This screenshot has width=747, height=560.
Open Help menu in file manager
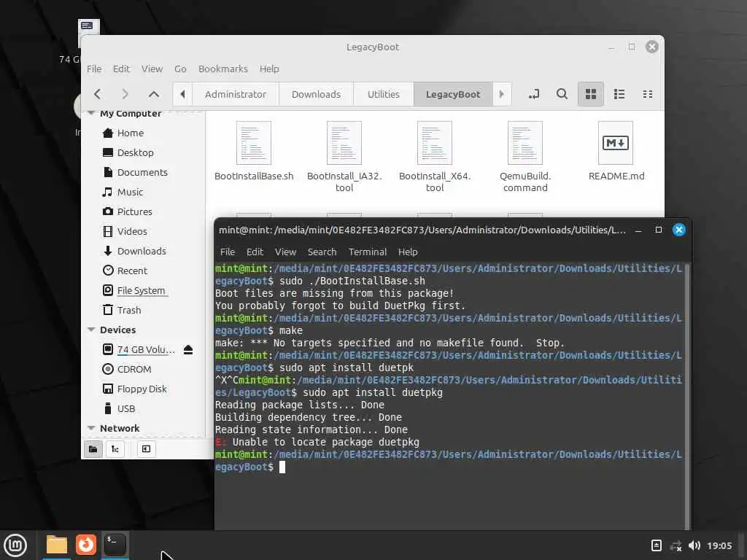pyautogui.click(x=269, y=69)
